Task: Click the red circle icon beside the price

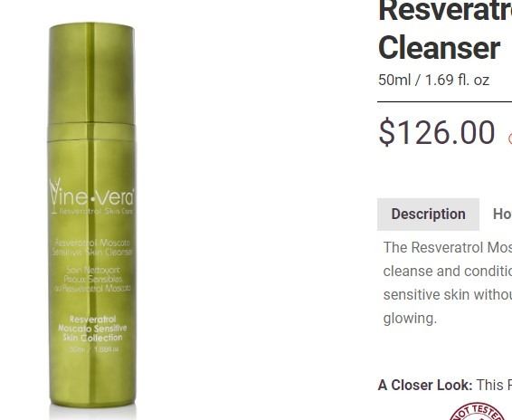Action: point(509,138)
